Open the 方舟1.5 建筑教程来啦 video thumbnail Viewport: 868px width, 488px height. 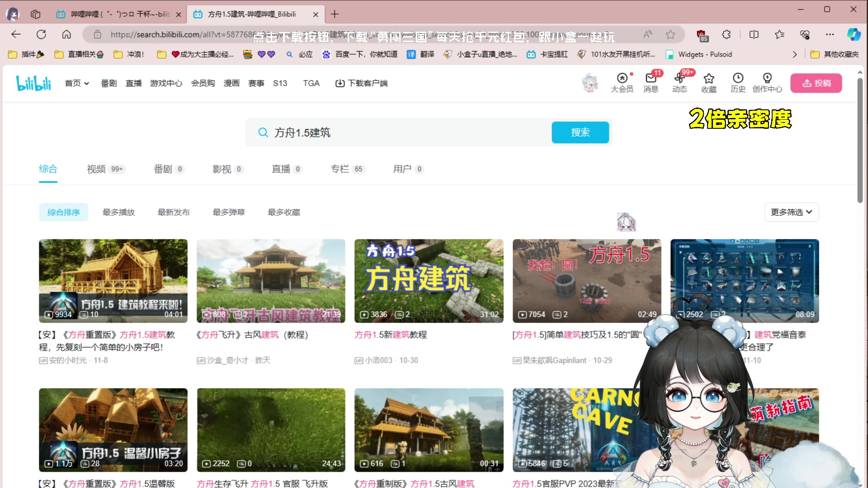[113, 281]
